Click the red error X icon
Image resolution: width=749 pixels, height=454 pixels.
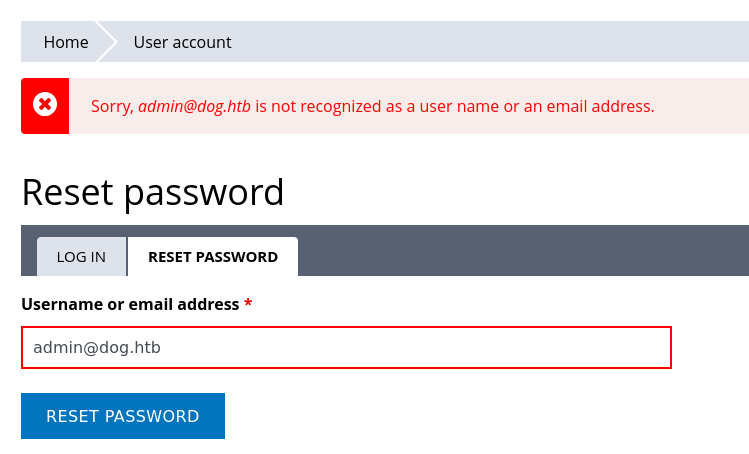[x=45, y=105]
